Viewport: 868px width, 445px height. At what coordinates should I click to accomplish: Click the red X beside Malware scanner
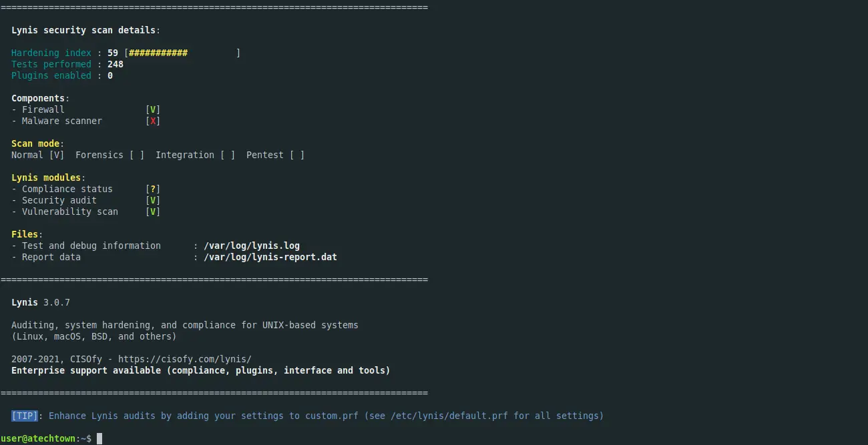pyautogui.click(x=153, y=121)
